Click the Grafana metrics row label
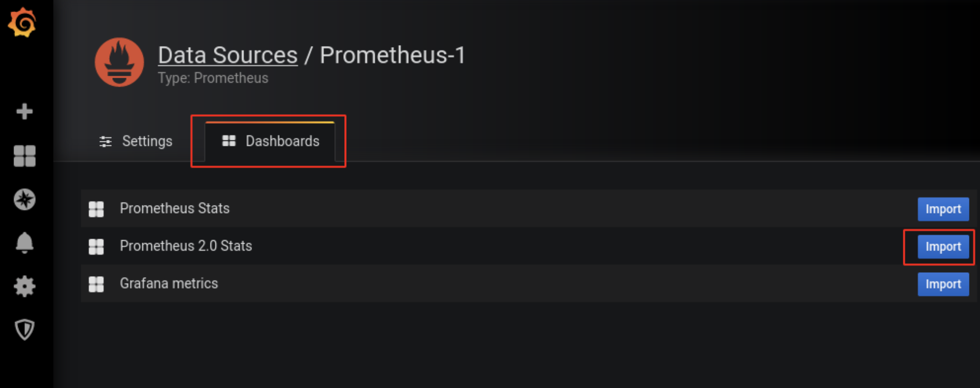This screenshot has width=980, height=388. pyautogui.click(x=169, y=283)
